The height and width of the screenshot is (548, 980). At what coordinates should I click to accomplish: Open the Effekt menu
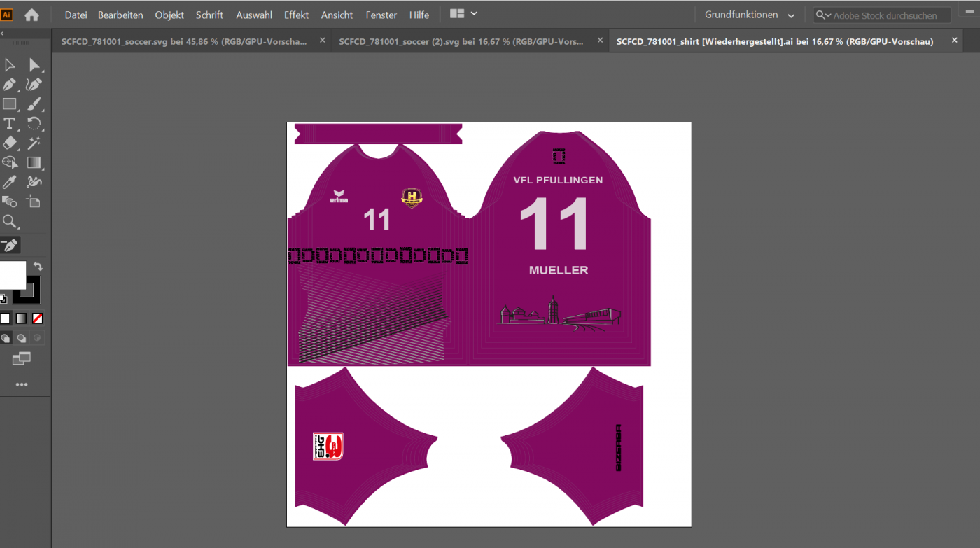click(296, 15)
